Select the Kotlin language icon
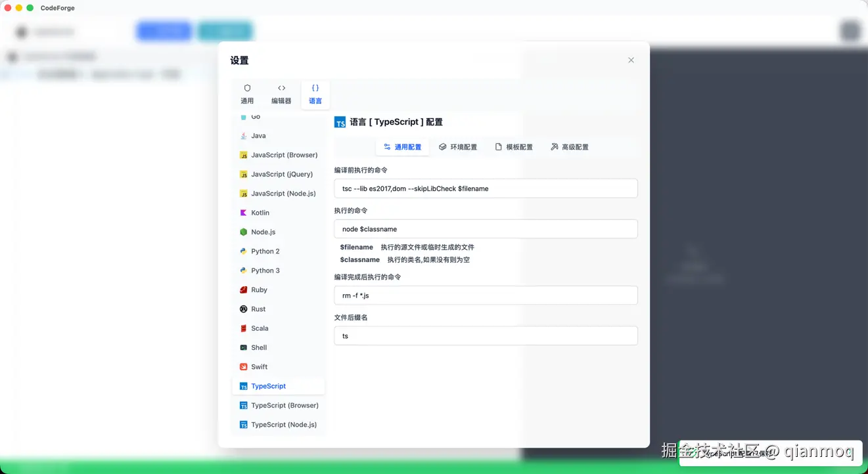 pyautogui.click(x=244, y=212)
